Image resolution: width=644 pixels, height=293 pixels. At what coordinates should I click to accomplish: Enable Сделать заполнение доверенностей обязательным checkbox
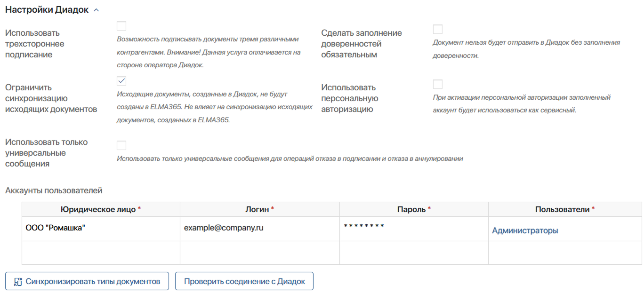tap(438, 29)
